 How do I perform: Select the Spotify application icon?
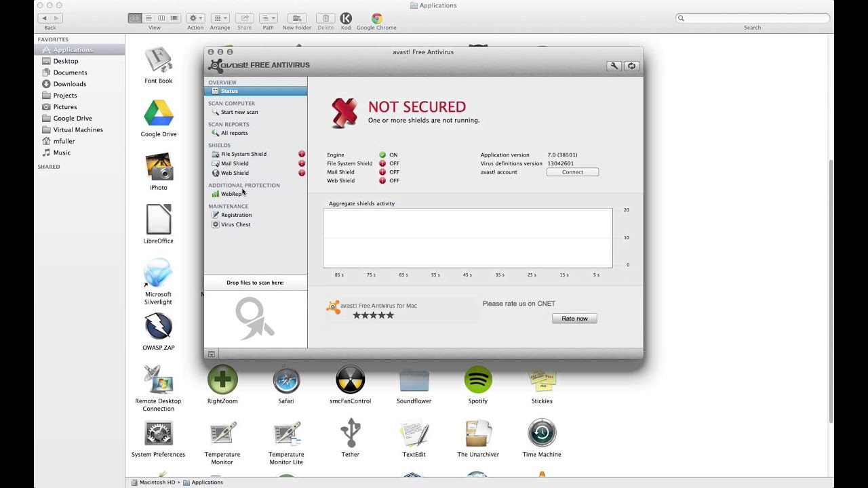(478, 380)
